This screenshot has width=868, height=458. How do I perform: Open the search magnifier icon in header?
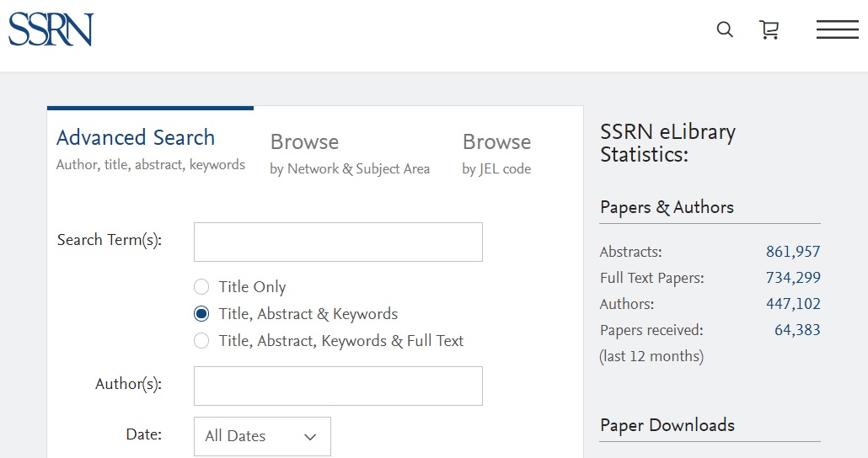pos(725,29)
